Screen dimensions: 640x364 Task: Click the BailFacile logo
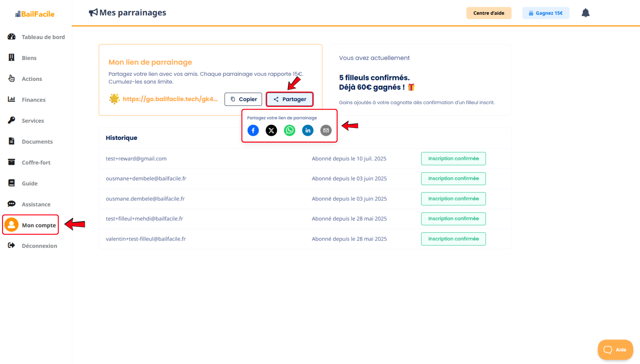point(35,14)
